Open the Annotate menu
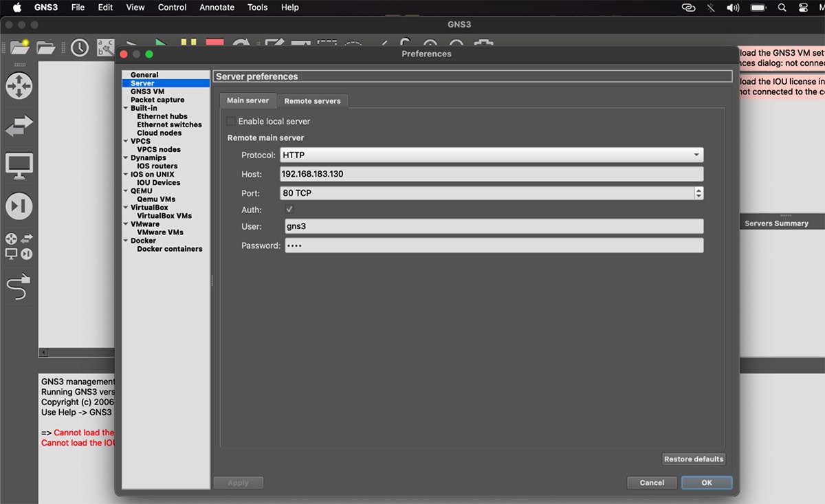The height and width of the screenshot is (504, 825). click(x=217, y=8)
